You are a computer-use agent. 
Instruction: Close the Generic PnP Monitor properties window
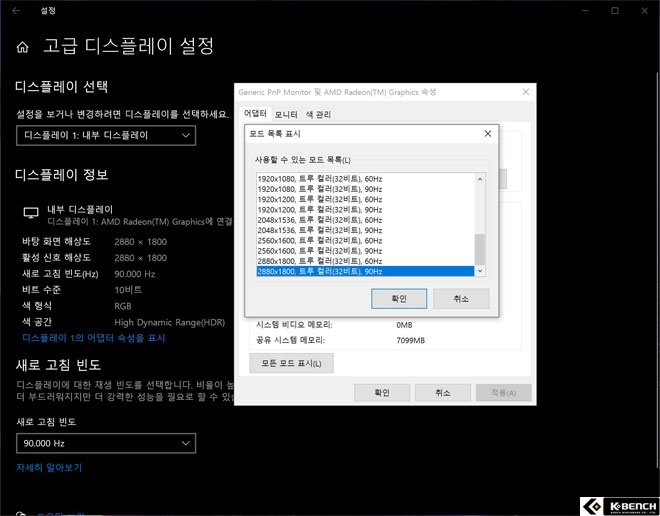[525, 92]
